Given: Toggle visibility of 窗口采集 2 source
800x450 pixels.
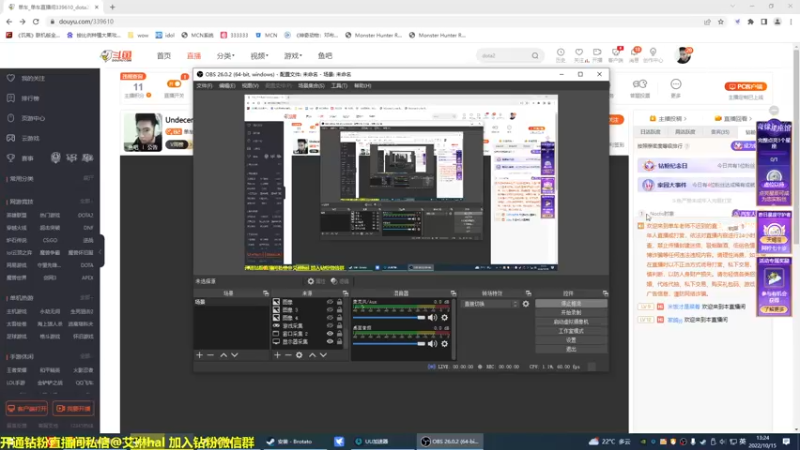Looking at the screenshot, I should point(330,334).
